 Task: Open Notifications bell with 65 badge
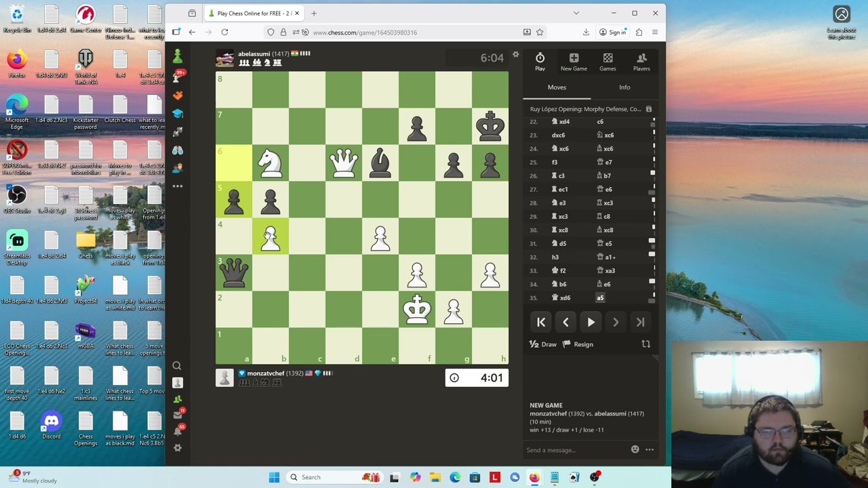[x=178, y=431]
